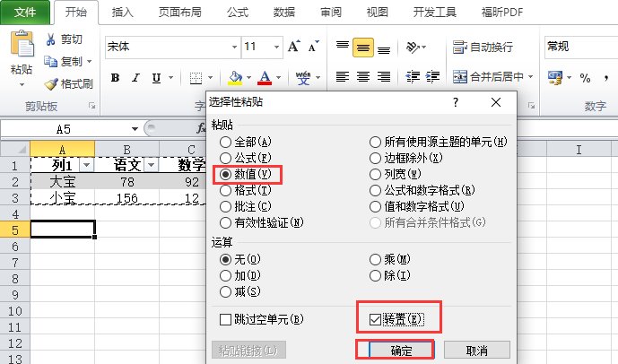Align text left
618x364 pixels.
tap(343, 76)
